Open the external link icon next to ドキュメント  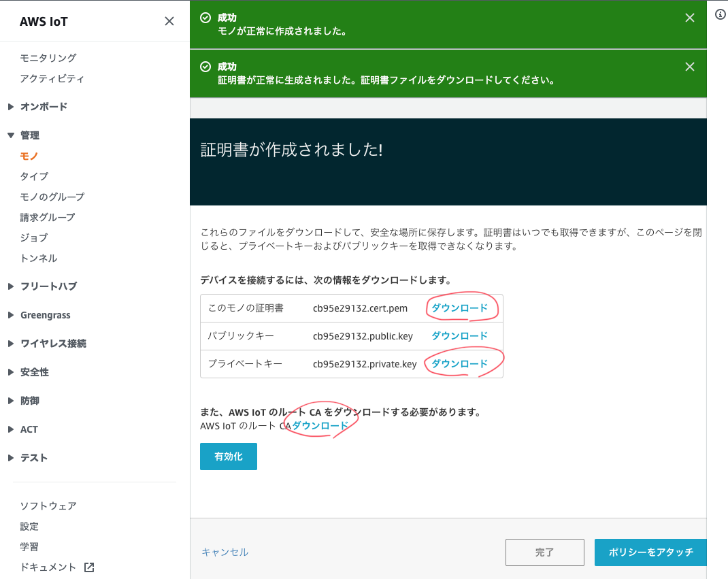tap(89, 567)
